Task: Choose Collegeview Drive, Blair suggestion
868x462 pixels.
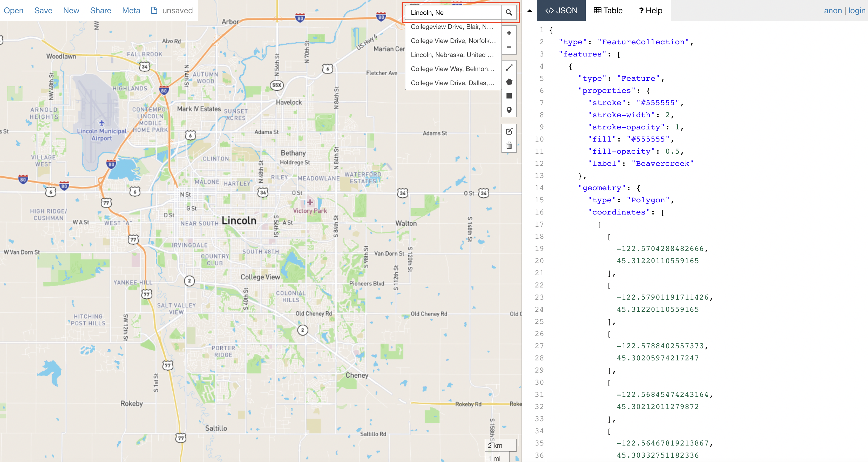Action: (x=453, y=27)
